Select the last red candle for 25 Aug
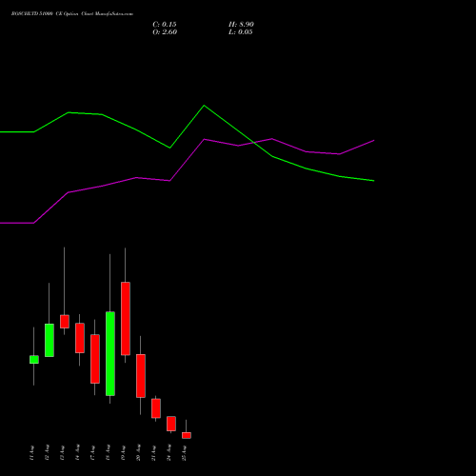The width and height of the screenshot is (476, 476). point(187,435)
